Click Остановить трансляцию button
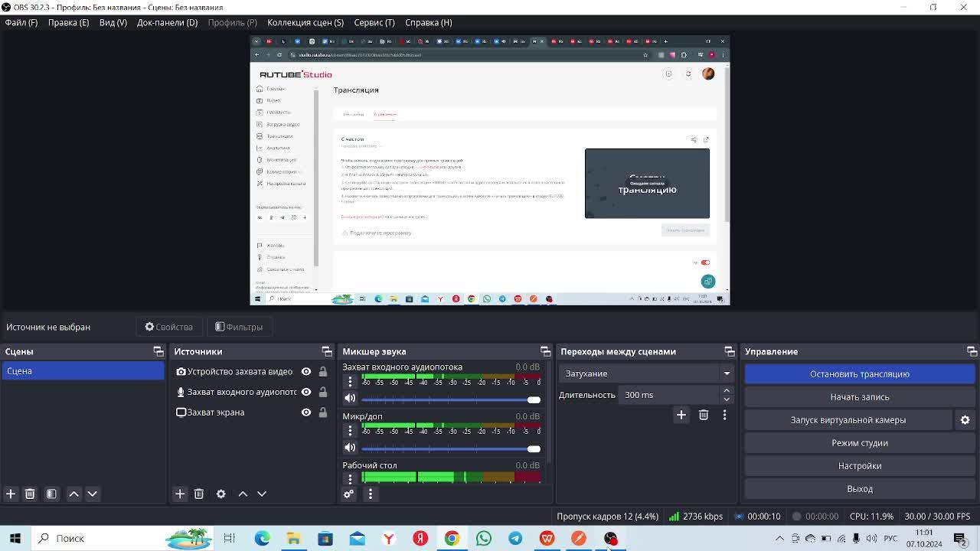Screen dimensions: 980x551 (860, 373)
